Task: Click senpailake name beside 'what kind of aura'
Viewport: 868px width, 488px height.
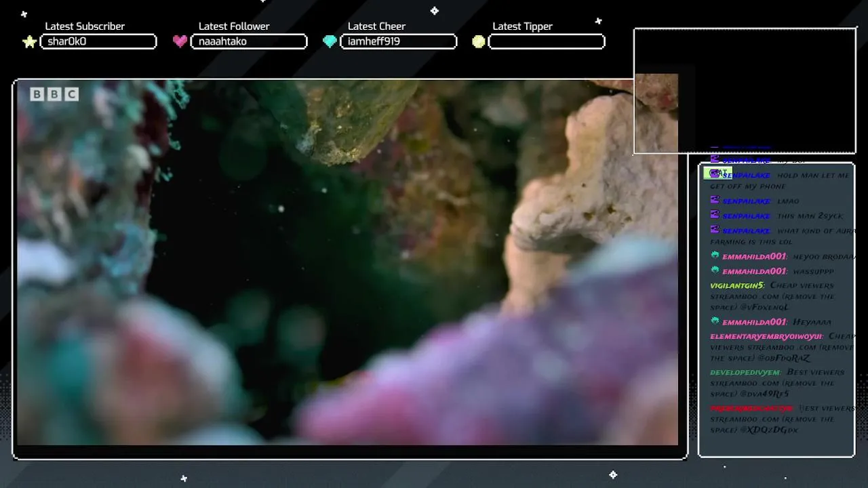Action: tap(747, 230)
